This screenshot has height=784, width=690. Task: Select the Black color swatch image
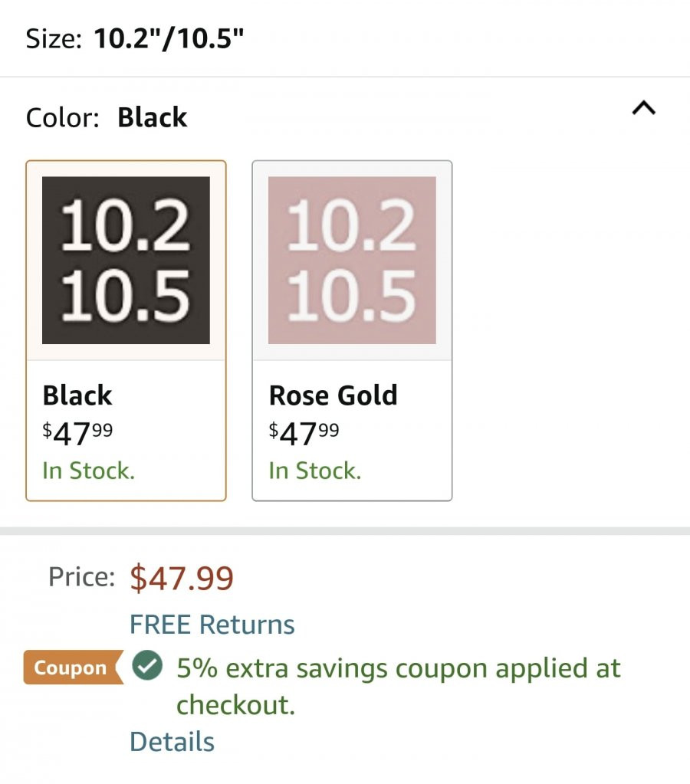[x=126, y=260]
